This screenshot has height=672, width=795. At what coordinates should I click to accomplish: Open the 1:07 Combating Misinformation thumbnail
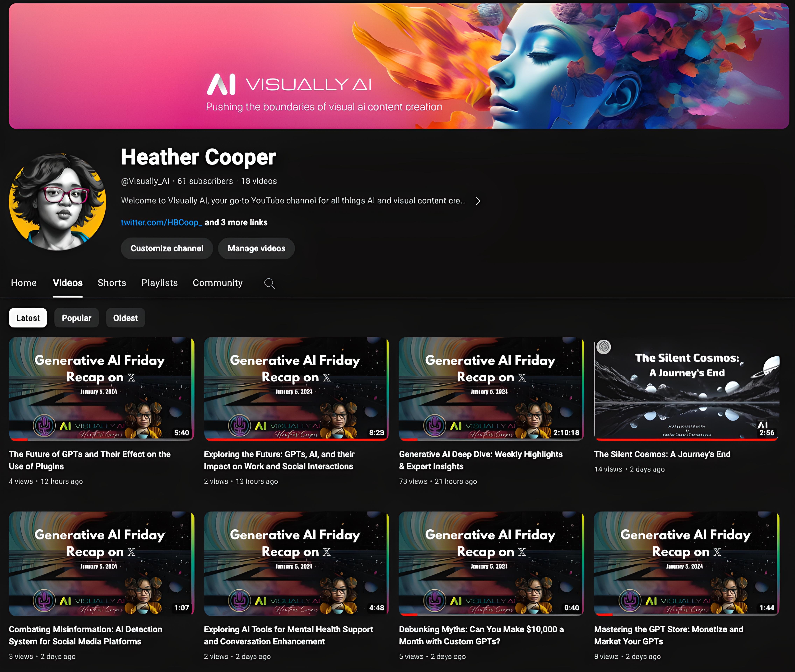101,563
